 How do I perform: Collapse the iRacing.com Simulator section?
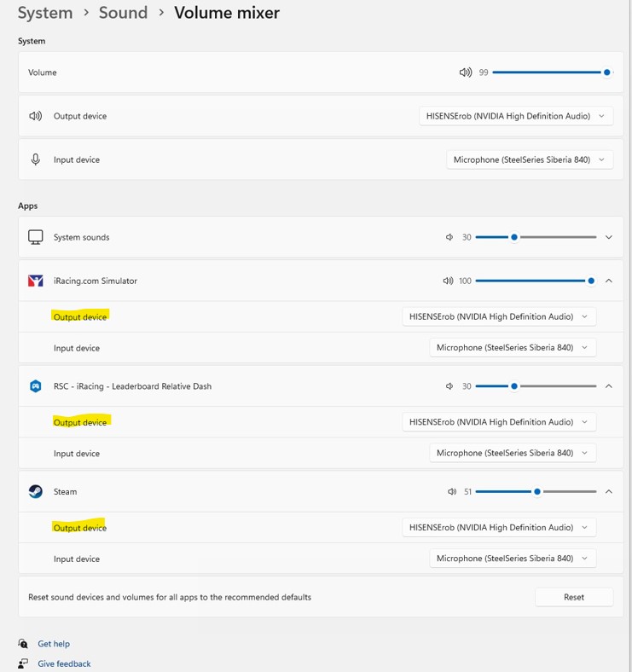click(x=609, y=281)
